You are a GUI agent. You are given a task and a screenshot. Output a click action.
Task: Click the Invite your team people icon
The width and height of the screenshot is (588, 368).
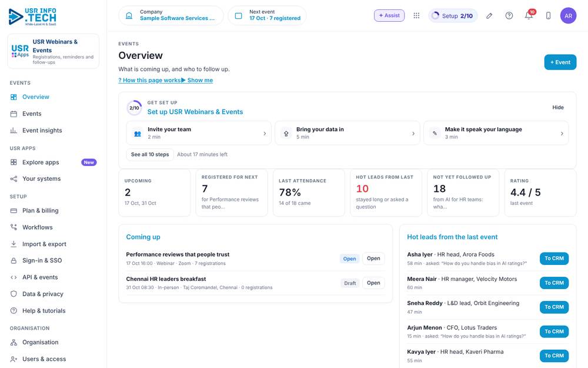tap(138, 133)
